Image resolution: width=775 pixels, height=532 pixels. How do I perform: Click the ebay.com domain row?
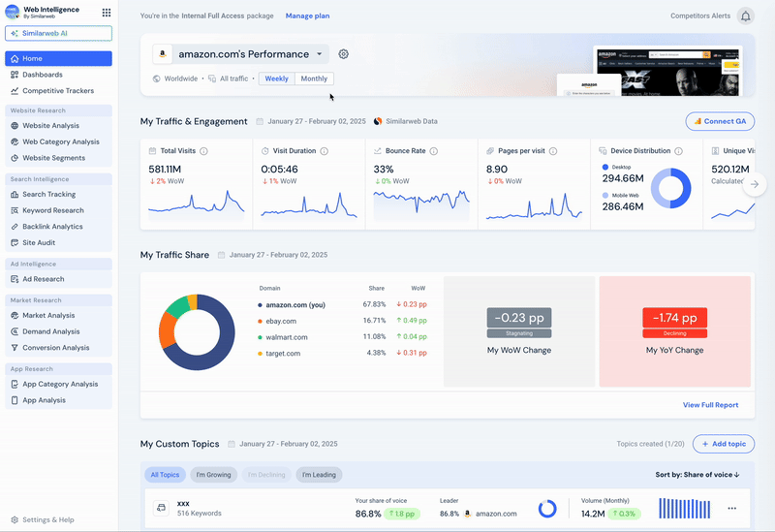(343, 322)
